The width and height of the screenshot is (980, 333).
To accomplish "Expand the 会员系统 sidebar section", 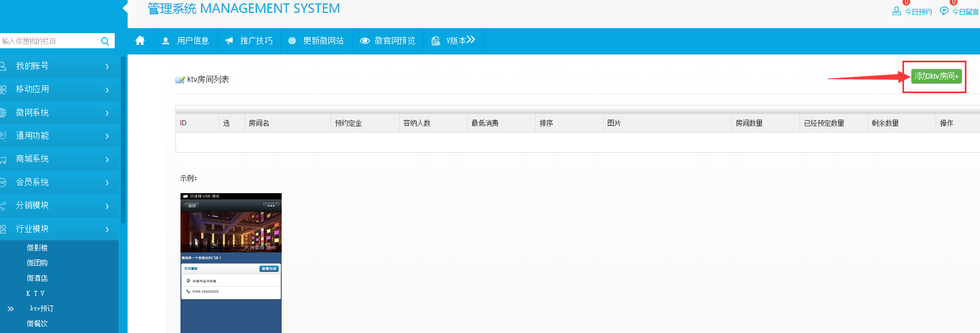I will coord(56,183).
